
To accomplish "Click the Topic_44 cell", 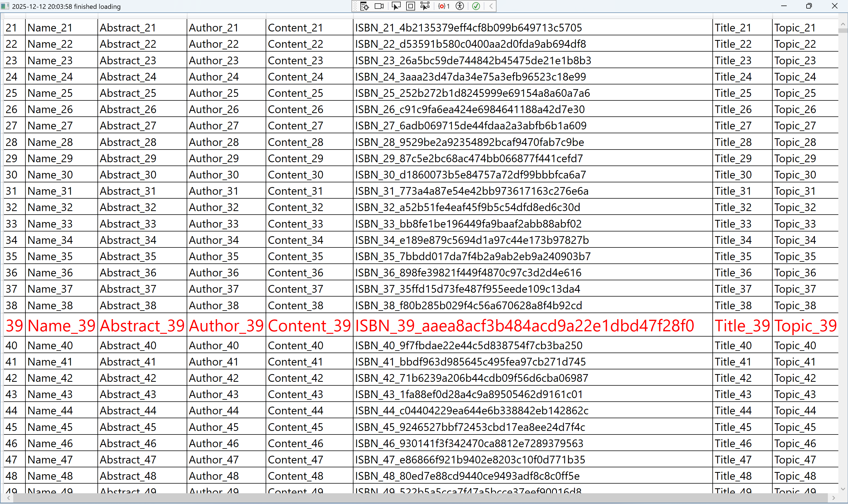I will click(795, 410).
